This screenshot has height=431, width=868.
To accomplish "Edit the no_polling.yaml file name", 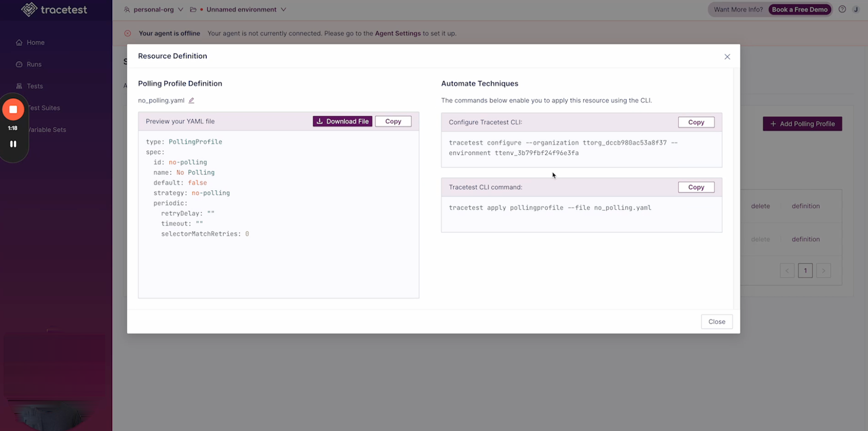I will (191, 100).
